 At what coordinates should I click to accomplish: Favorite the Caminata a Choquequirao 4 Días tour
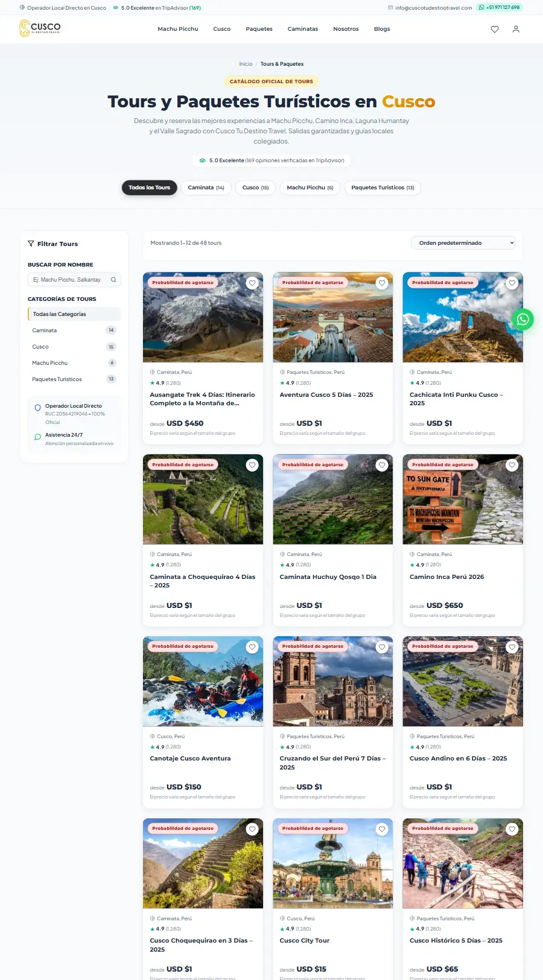[252, 465]
